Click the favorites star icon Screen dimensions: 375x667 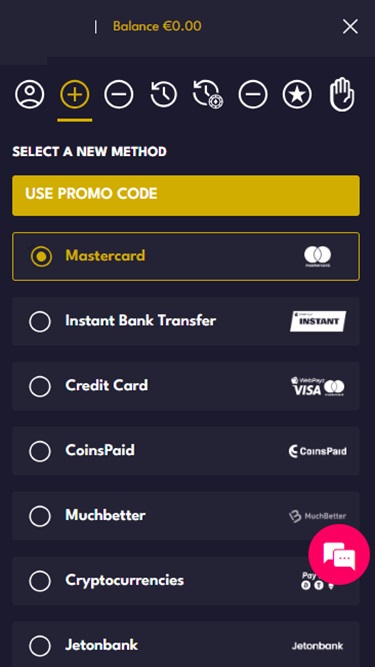pos(297,94)
